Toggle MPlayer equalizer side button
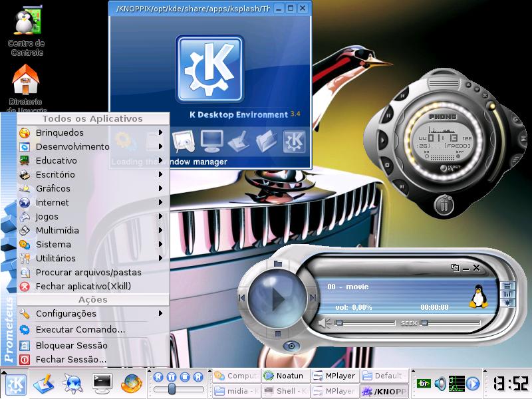Viewport: 532px width, 399px height. (x=507, y=294)
